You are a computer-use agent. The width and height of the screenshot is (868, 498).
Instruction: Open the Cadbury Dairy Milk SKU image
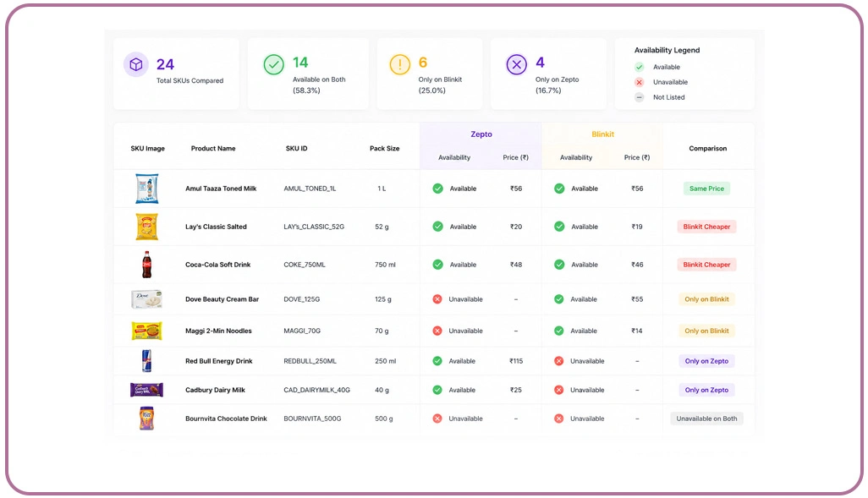146,390
